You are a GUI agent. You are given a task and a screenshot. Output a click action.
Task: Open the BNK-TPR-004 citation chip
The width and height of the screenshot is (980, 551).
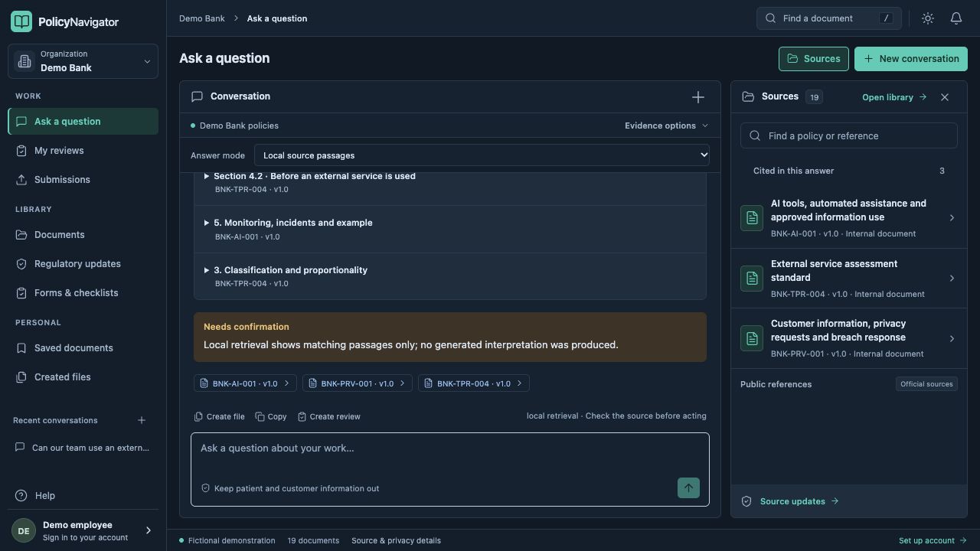(x=473, y=383)
